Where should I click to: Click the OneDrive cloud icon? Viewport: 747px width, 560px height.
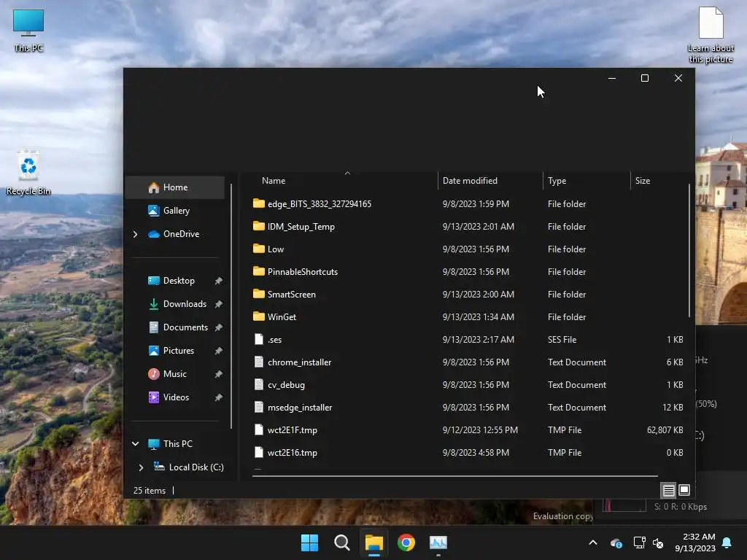click(x=153, y=234)
